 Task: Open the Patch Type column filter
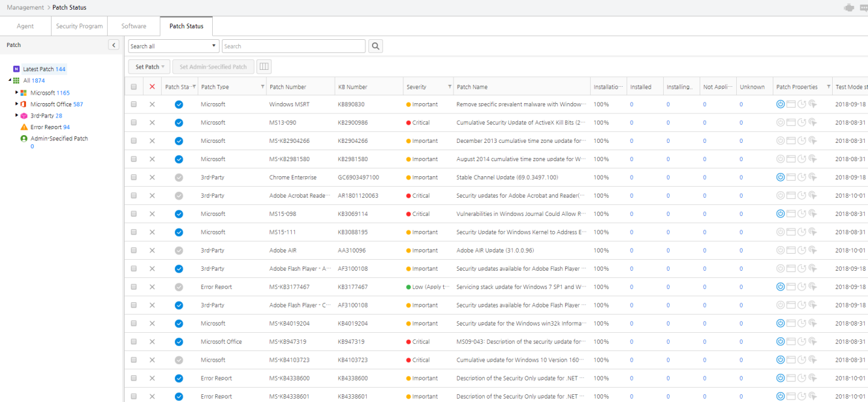point(263,87)
